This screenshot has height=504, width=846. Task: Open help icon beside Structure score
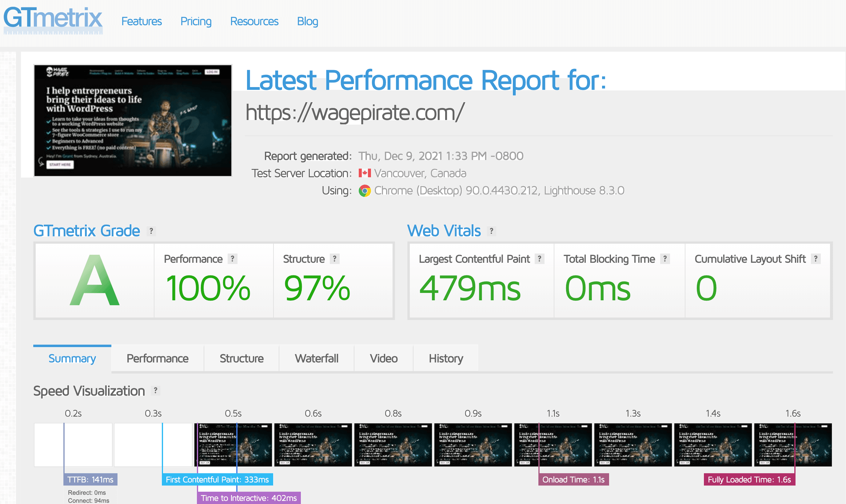pyautogui.click(x=335, y=259)
